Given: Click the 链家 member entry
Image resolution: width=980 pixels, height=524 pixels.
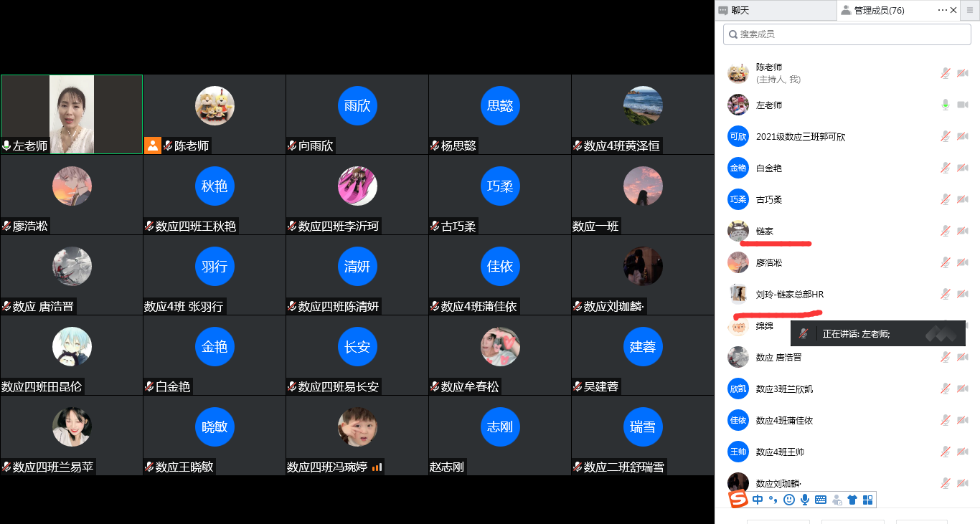Looking at the screenshot, I should pyautogui.click(x=765, y=232).
